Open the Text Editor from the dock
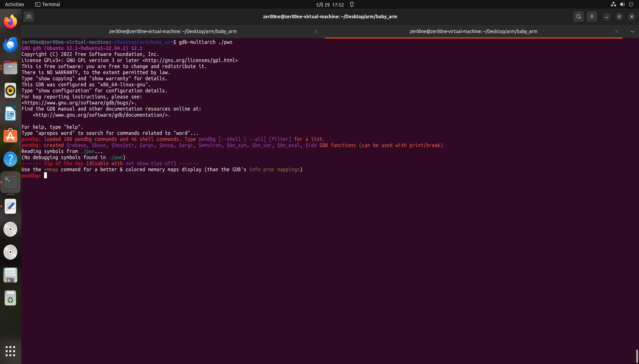The height and width of the screenshot is (364, 639). point(11,206)
